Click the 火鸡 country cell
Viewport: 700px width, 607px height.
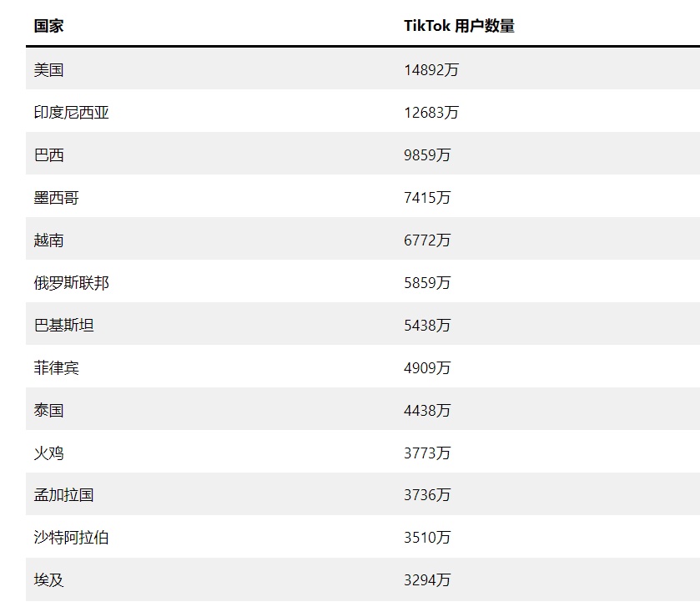48,453
